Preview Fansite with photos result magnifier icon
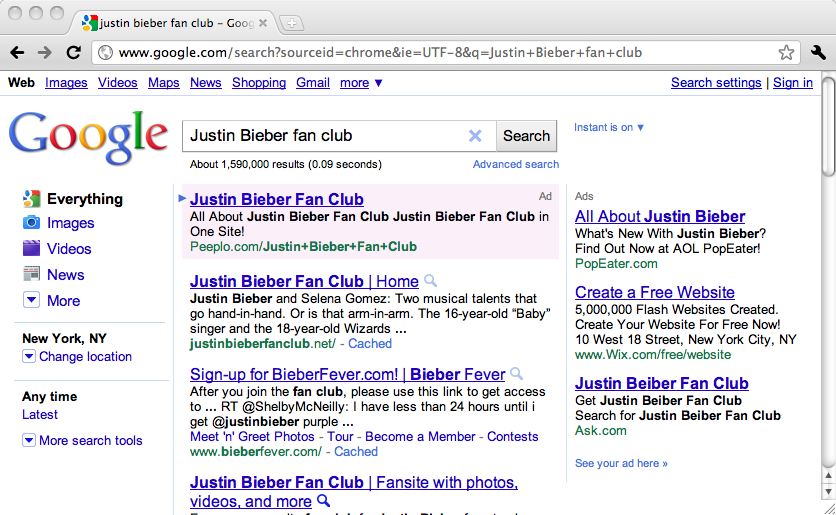 (x=323, y=501)
